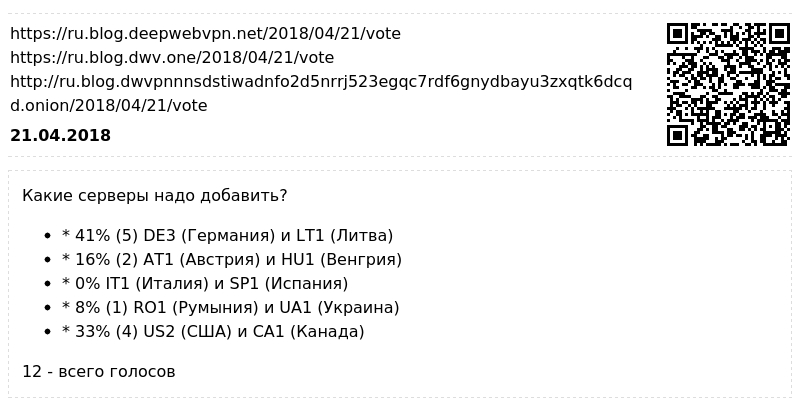Select the IT1 (Италия) и SP1 option

pyautogui.click(x=205, y=284)
